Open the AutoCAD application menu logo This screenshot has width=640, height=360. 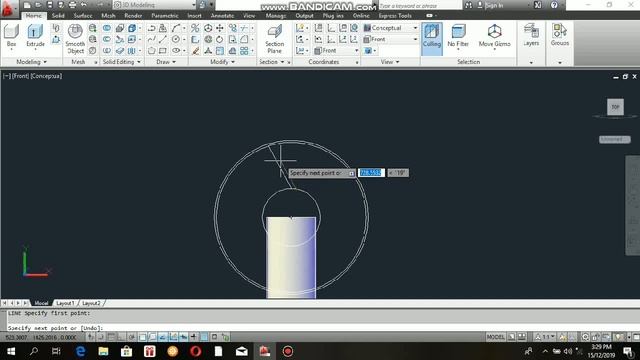[8, 9]
